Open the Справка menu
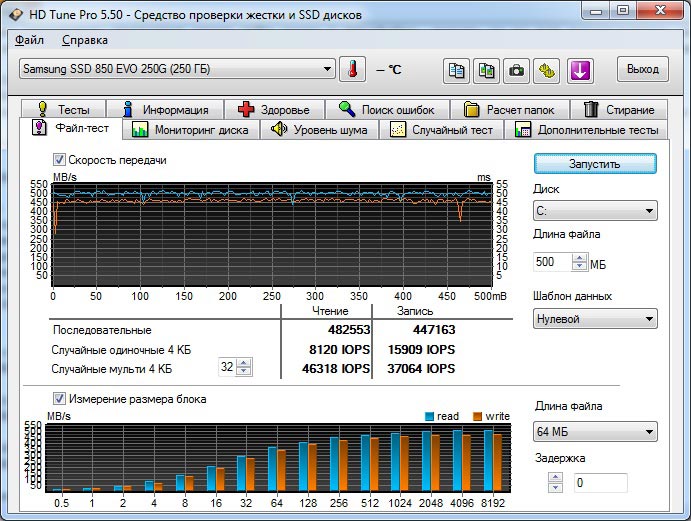This screenshot has width=691, height=521. coord(85,40)
